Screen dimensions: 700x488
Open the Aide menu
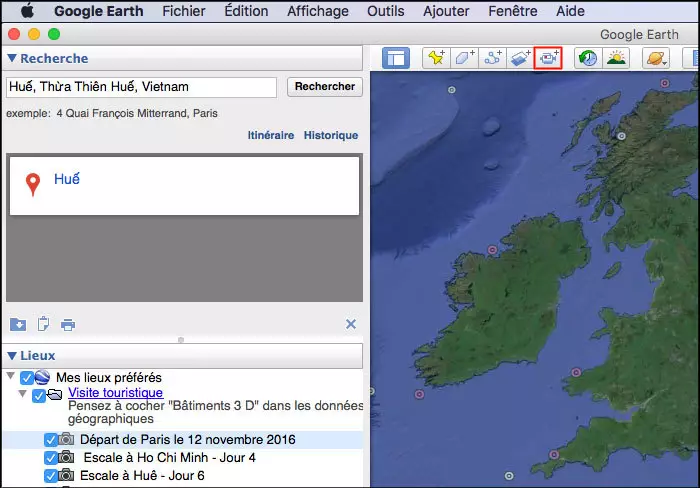pos(570,11)
